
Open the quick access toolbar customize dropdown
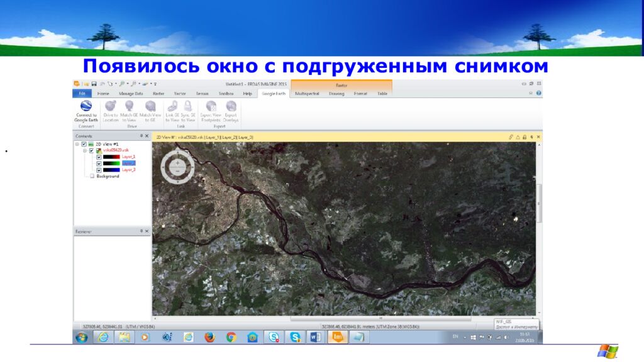(x=155, y=84)
